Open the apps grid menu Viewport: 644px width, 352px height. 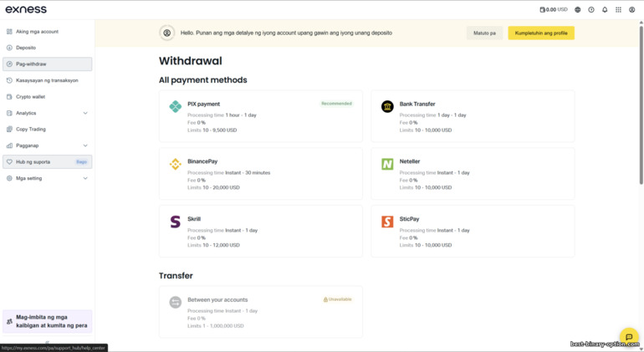618,10
